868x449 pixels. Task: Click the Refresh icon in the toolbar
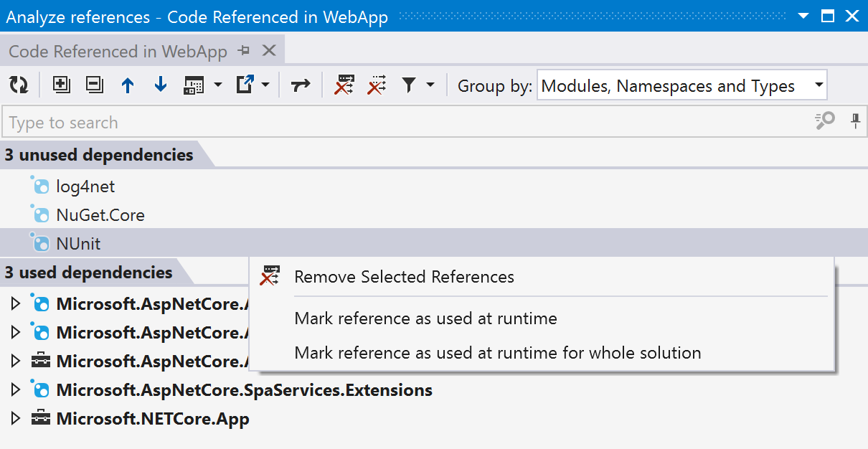(19, 85)
